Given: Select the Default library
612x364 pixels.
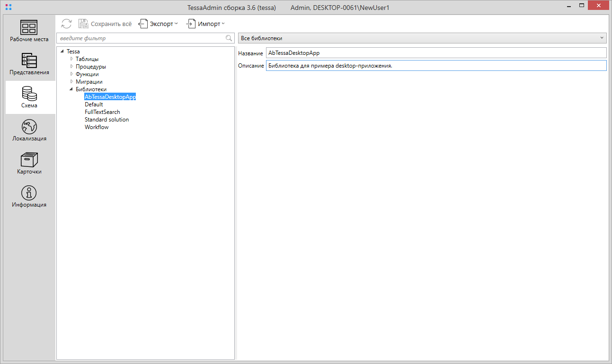Looking at the screenshot, I should pos(94,104).
